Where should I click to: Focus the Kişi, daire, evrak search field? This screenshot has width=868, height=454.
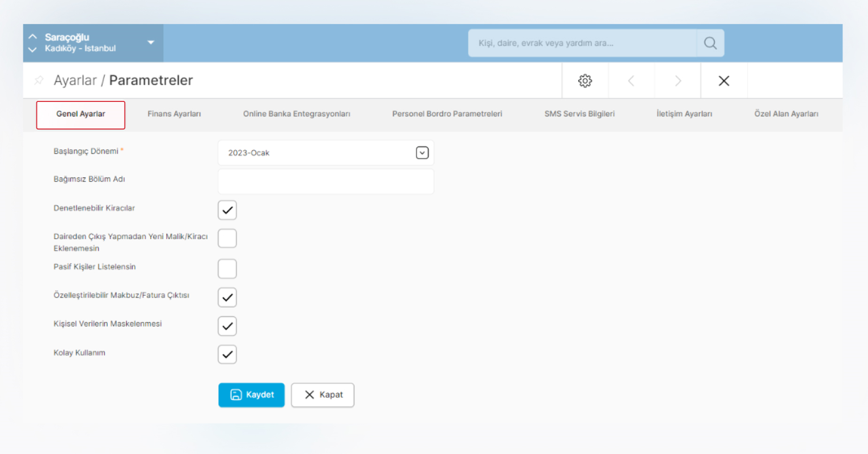(x=582, y=43)
